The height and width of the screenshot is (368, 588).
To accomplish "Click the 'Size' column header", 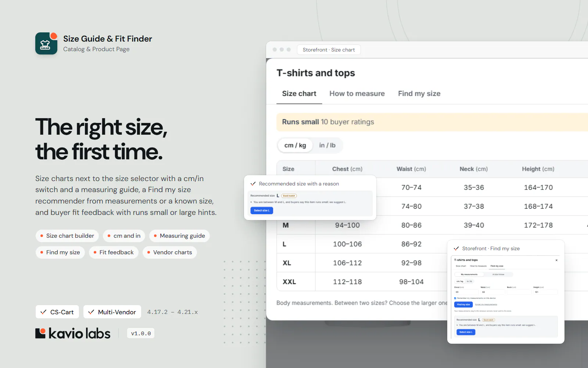I will click(288, 169).
